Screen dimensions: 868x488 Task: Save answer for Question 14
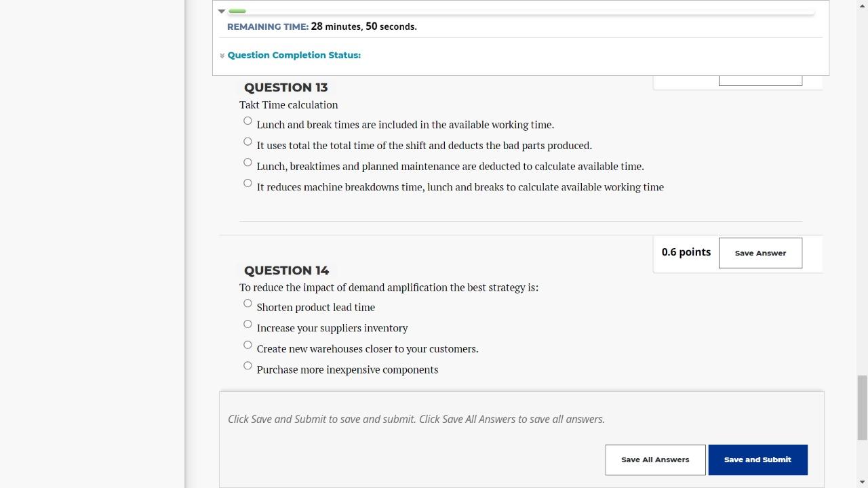point(760,253)
